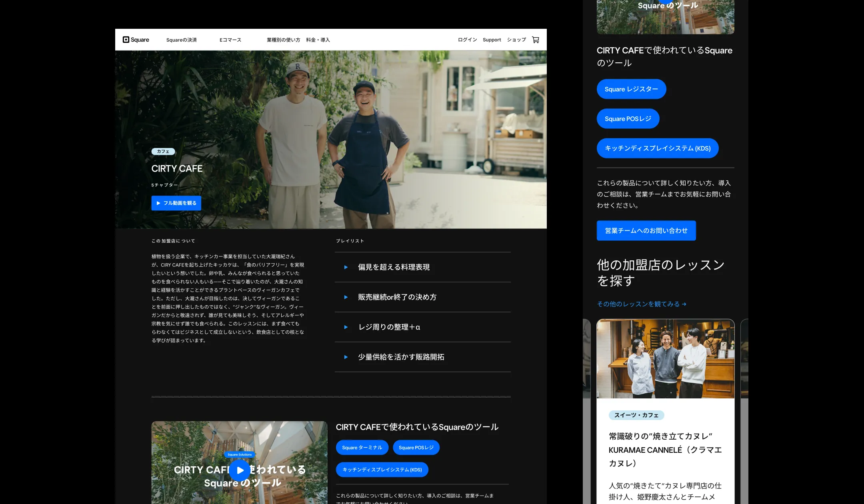Open the Support link

(492, 40)
